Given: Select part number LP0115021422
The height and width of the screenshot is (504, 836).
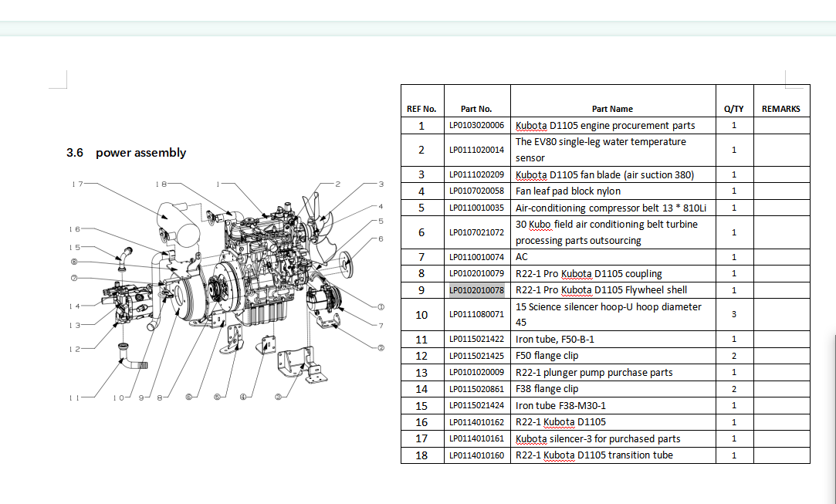Looking at the screenshot, I should 476,339.
